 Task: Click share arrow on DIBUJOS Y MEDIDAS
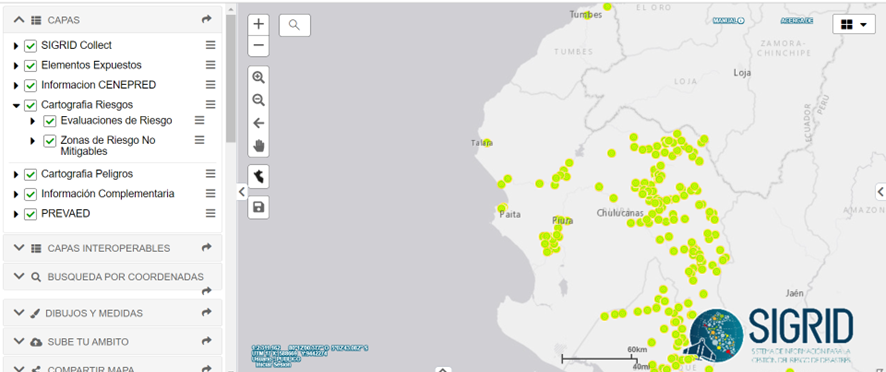pyautogui.click(x=206, y=313)
